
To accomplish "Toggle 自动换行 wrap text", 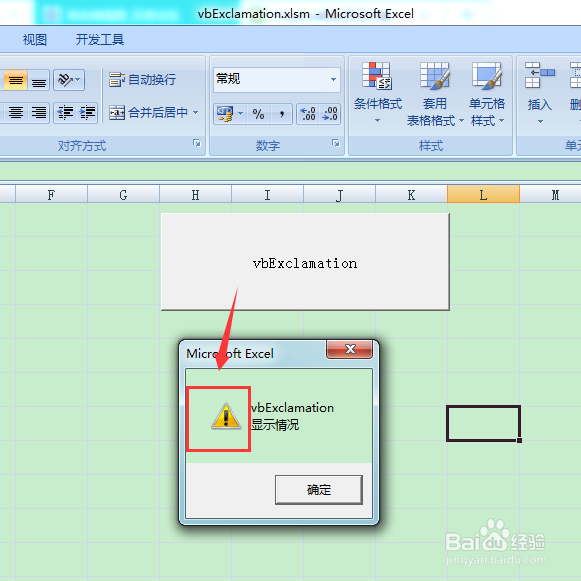I will (142, 80).
